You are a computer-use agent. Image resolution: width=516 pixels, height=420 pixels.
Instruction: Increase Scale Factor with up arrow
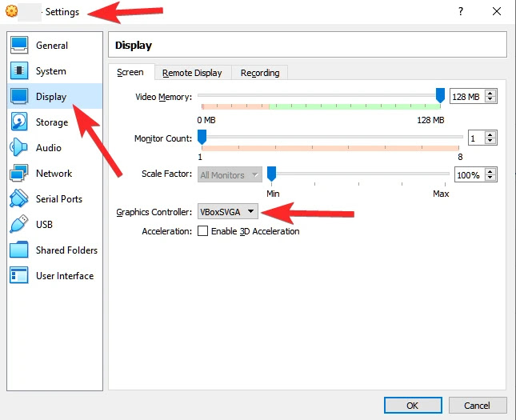point(490,171)
